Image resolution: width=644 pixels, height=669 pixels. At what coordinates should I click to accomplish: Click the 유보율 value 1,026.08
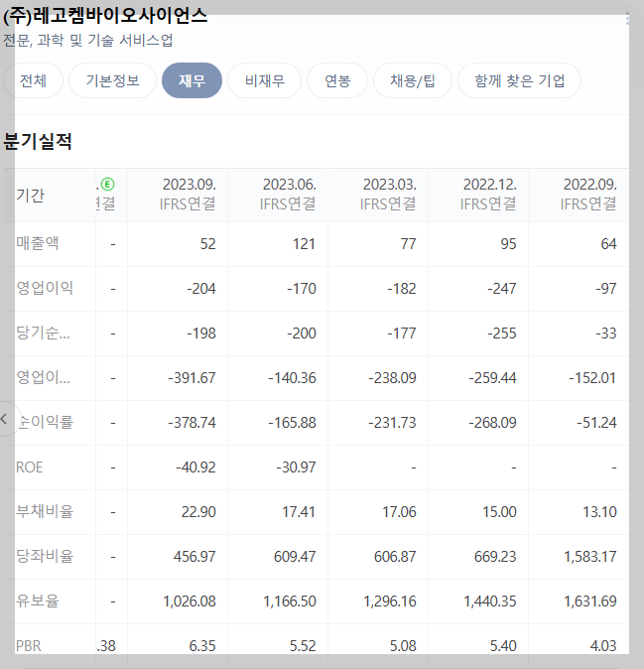(x=190, y=602)
